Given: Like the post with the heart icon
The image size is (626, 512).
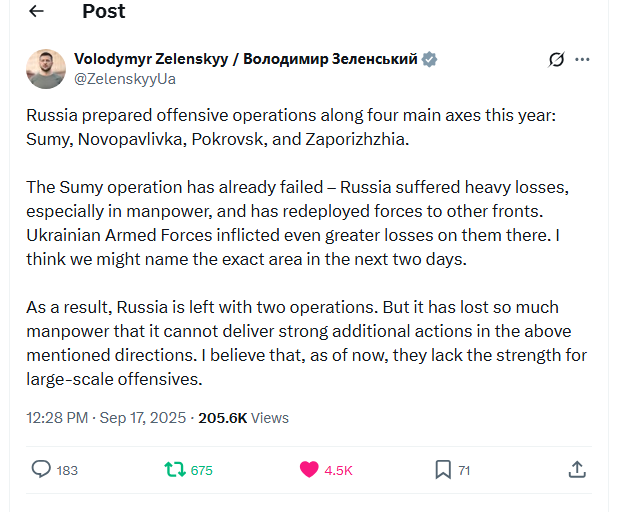Looking at the screenshot, I should pos(309,469).
